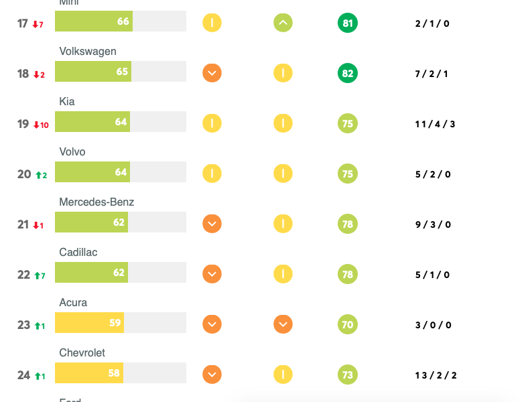Click Kia's first yellow average rating icon
The width and height of the screenshot is (532, 402).
click(212, 123)
